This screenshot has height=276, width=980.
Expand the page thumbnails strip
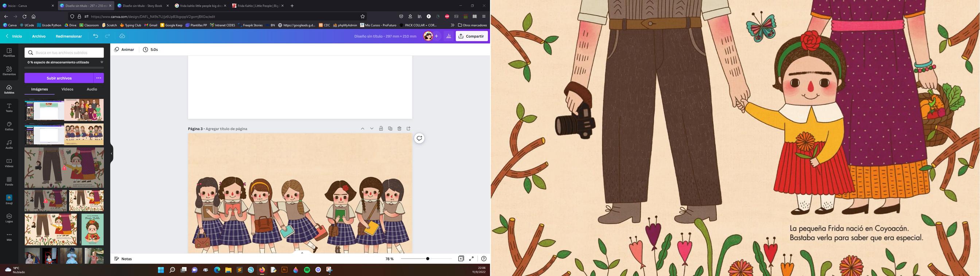click(x=302, y=252)
